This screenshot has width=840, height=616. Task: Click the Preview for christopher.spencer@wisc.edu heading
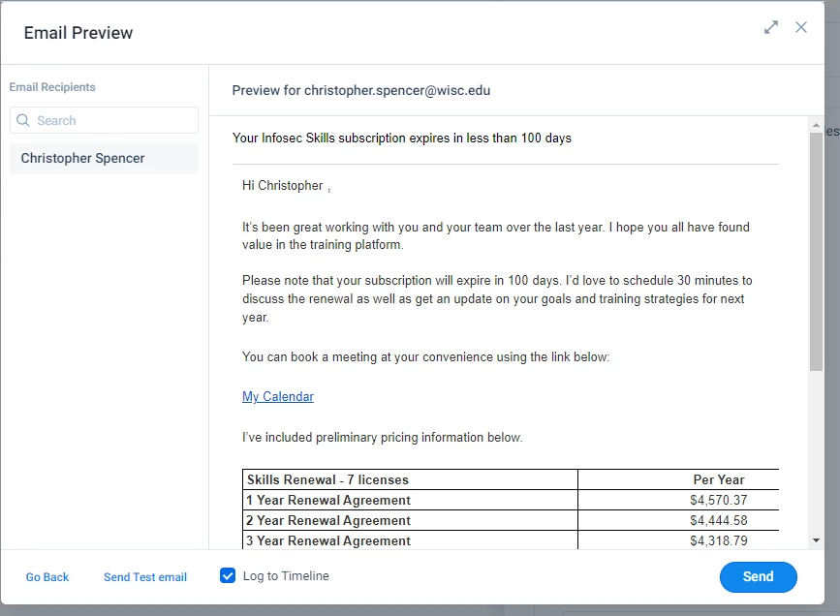[361, 90]
